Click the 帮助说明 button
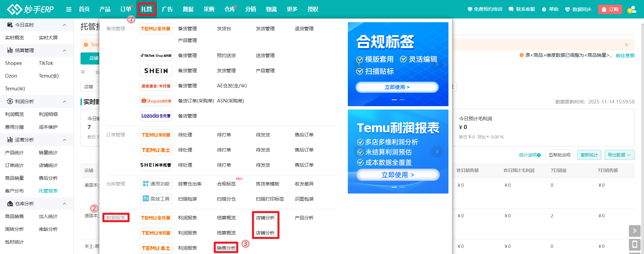Viewport: 644px width, 254px height. tap(560, 155)
